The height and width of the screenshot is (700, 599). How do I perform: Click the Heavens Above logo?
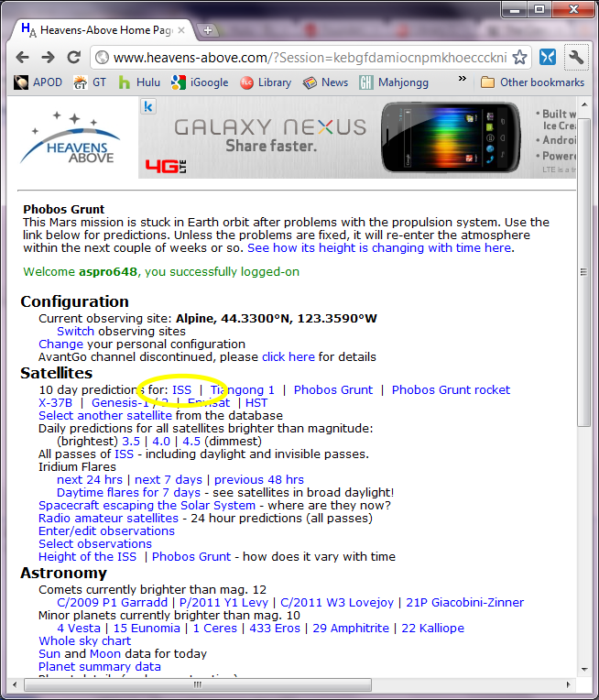(x=70, y=138)
